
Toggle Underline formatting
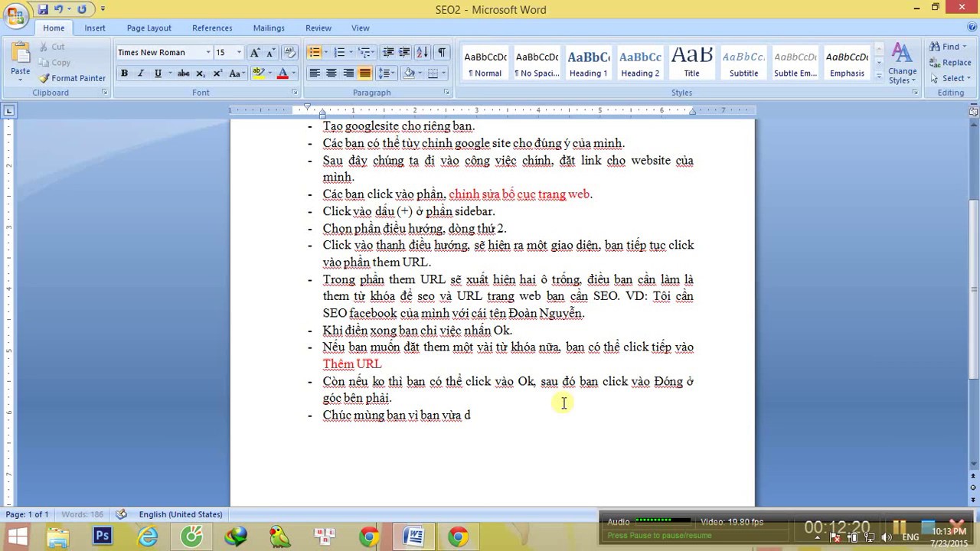[158, 73]
